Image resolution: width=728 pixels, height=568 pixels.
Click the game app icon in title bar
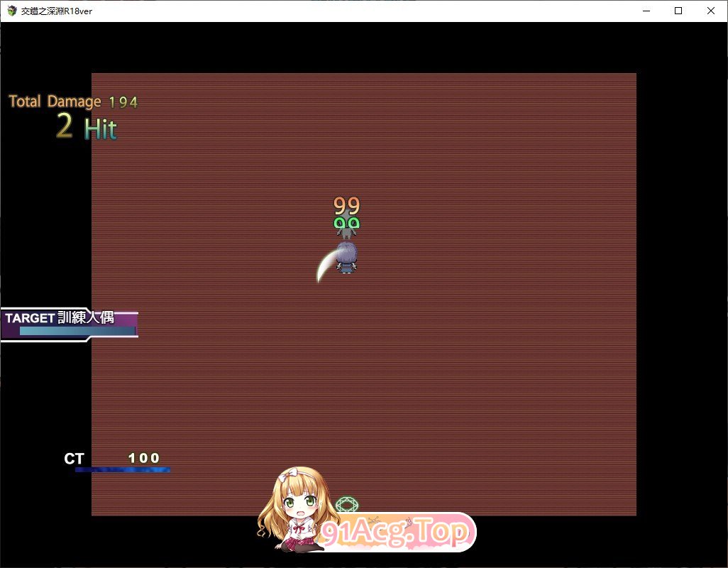click(x=11, y=11)
